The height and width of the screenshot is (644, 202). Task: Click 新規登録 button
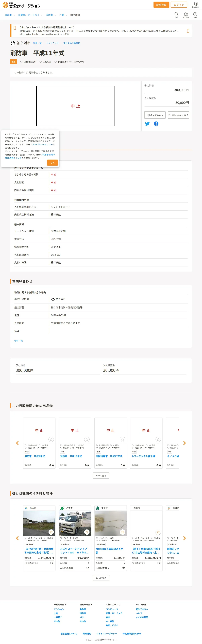(x=161, y=5)
